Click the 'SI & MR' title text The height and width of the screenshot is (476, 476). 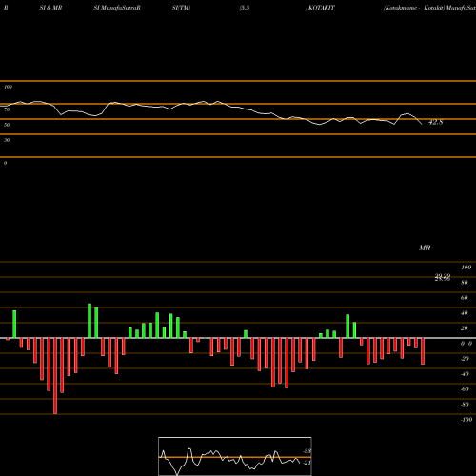coord(50,8)
